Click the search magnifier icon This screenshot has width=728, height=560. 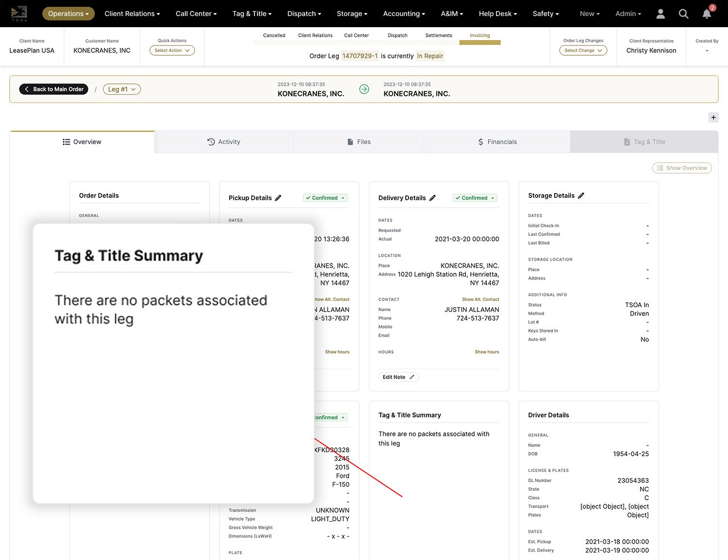click(x=683, y=14)
